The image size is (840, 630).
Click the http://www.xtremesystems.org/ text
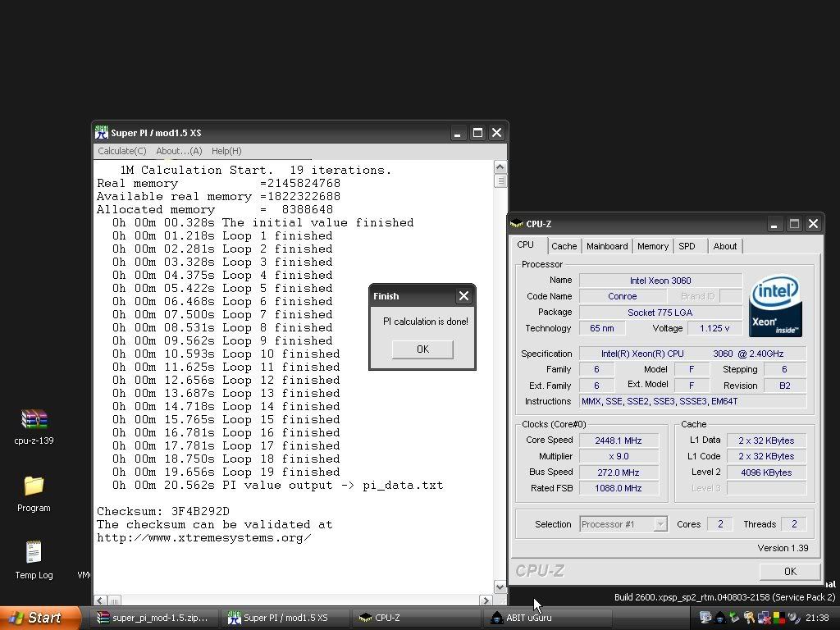pyautogui.click(x=203, y=538)
